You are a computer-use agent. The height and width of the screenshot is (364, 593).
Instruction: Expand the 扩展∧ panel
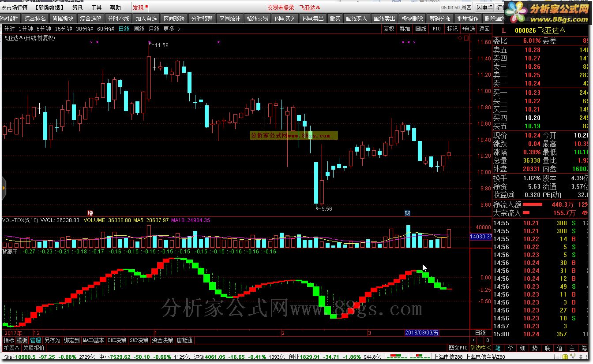11,348
